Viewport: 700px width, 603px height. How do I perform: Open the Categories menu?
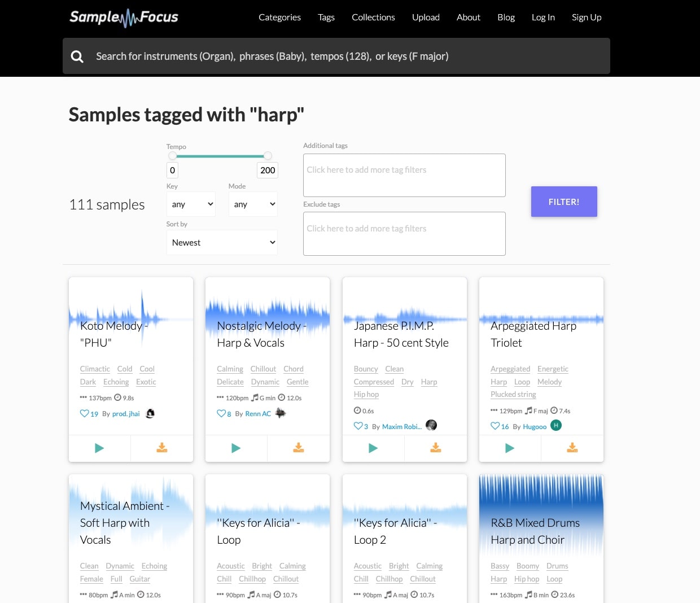279,17
